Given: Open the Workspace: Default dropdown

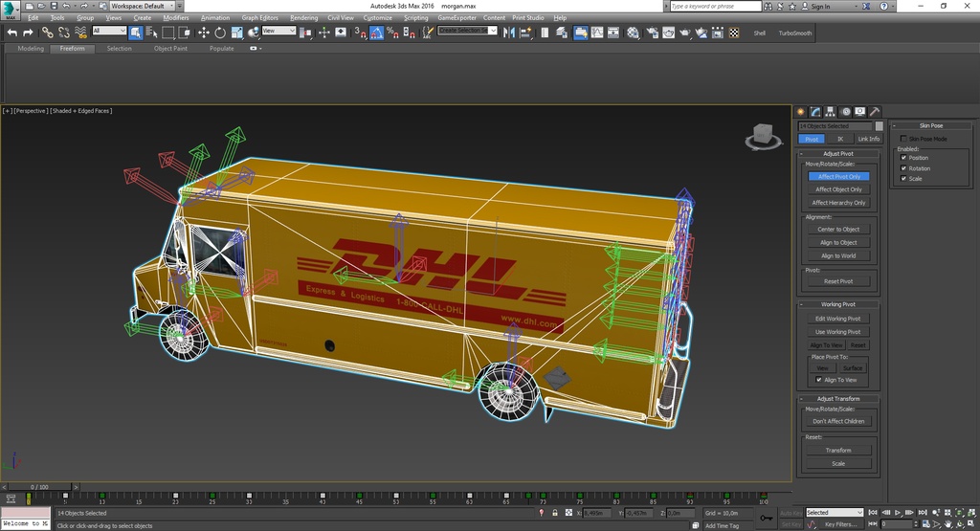Looking at the screenshot, I should pos(144,6).
